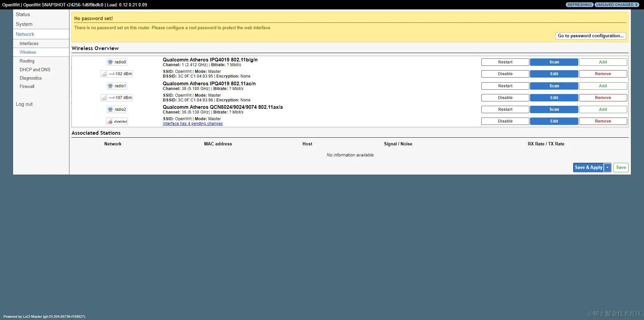The width and height of the screenshot is (644, 320).
Task: Add a network on radio0
Action: coord(603,62)
